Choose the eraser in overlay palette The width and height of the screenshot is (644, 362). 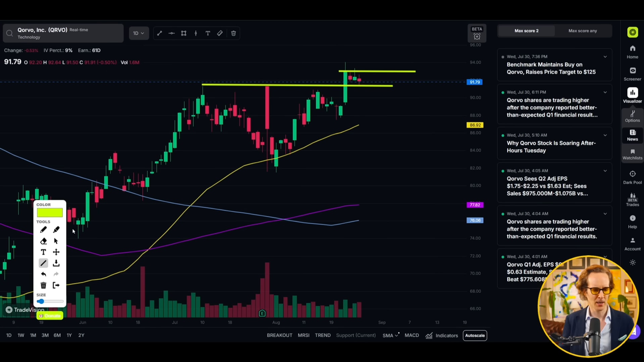click(x=43, y=241)
